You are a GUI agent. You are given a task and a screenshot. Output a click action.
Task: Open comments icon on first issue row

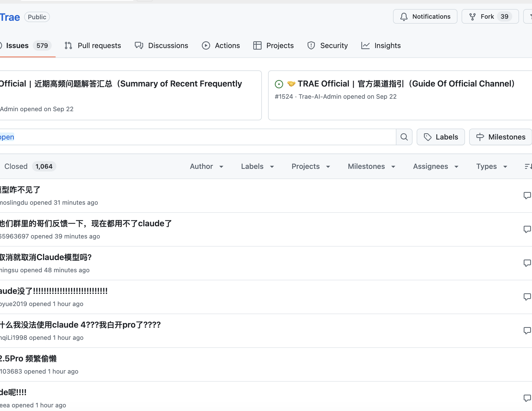(x=527, y=195)
